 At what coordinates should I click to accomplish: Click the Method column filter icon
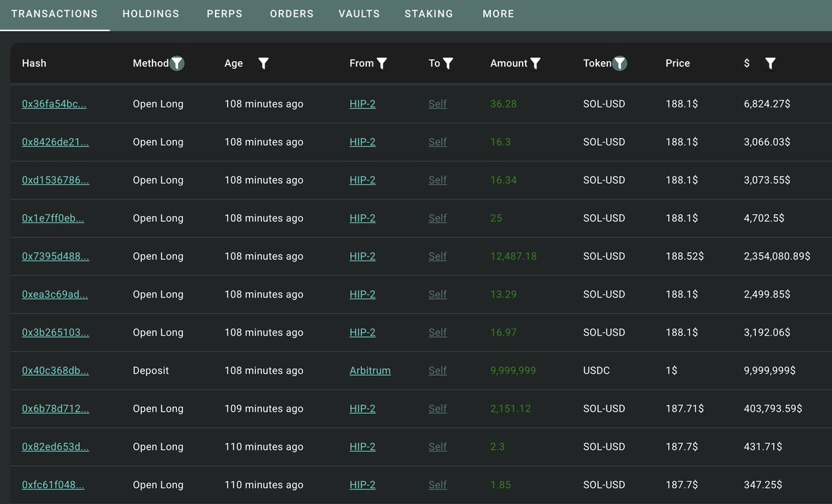point(177,63)
